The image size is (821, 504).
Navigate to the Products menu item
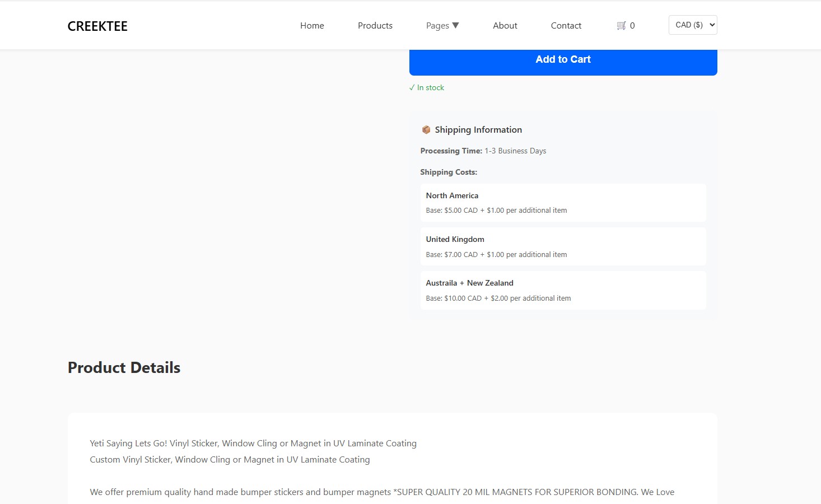click(375, 25)
